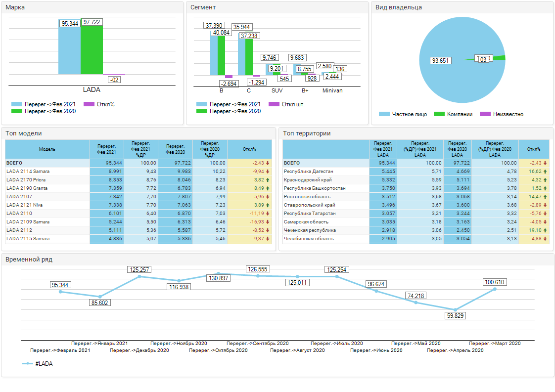Click the Топ модели panel title
Image resolution: width=555 pixels, height=392 pixels.
click(24, 133)
